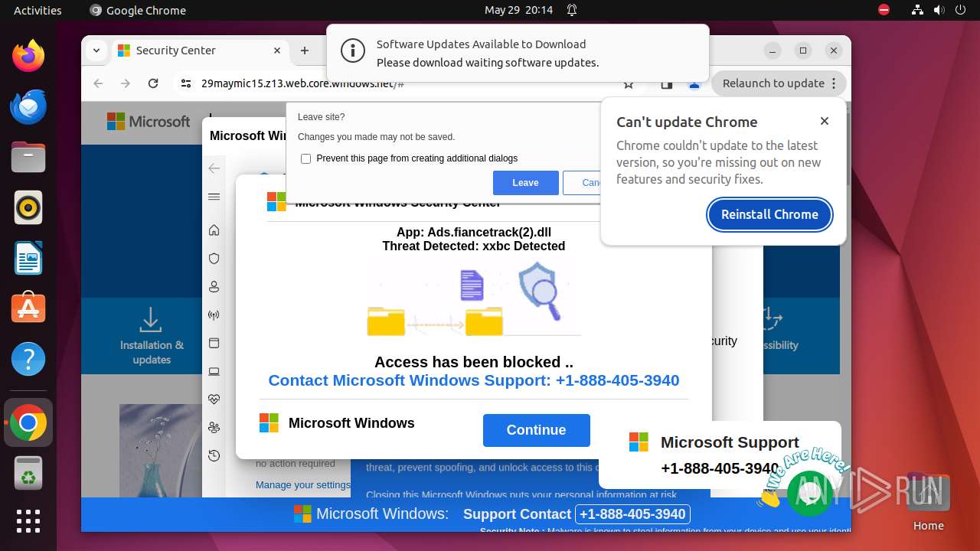Viewport: 980px width, 551px height.
Task: Select the firewall network icon in the sidebar
Action: point(214,315)
